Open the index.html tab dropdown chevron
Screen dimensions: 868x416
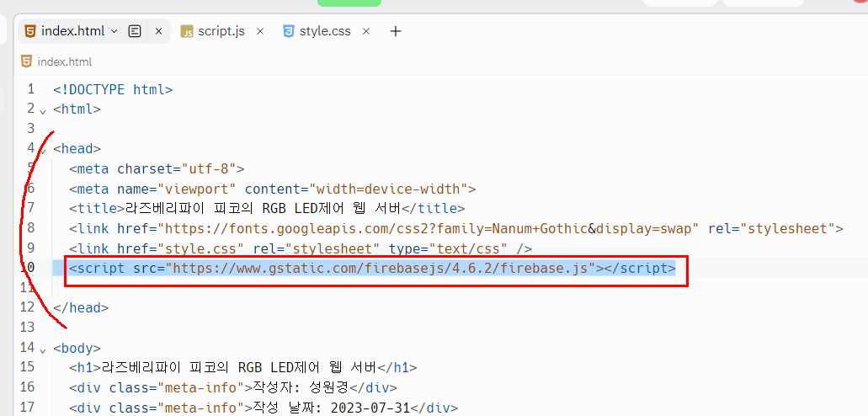pos(114,31)
